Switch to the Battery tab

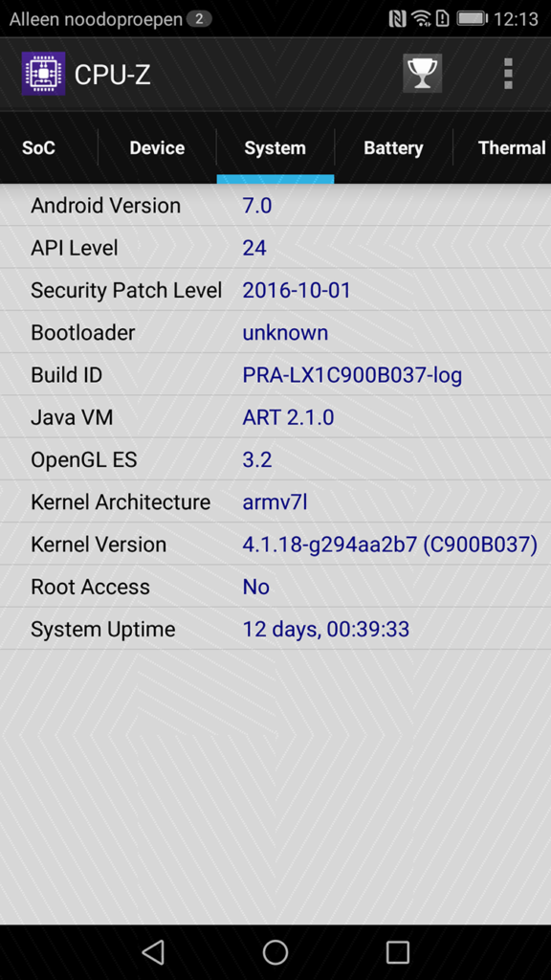[393, 148]
